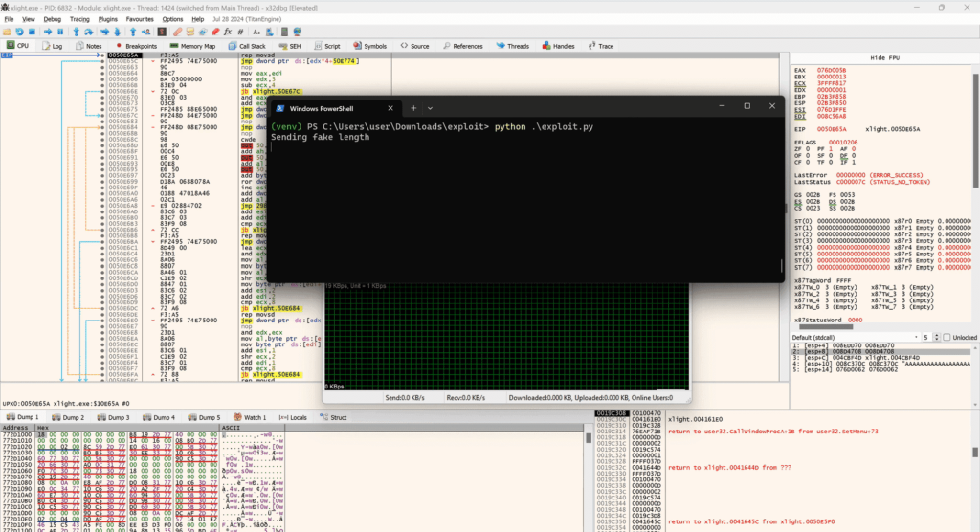This screenshot has height=532, width=980.
Task: Toggle the Unlocked checkbox
Action: tap(947, 338)
